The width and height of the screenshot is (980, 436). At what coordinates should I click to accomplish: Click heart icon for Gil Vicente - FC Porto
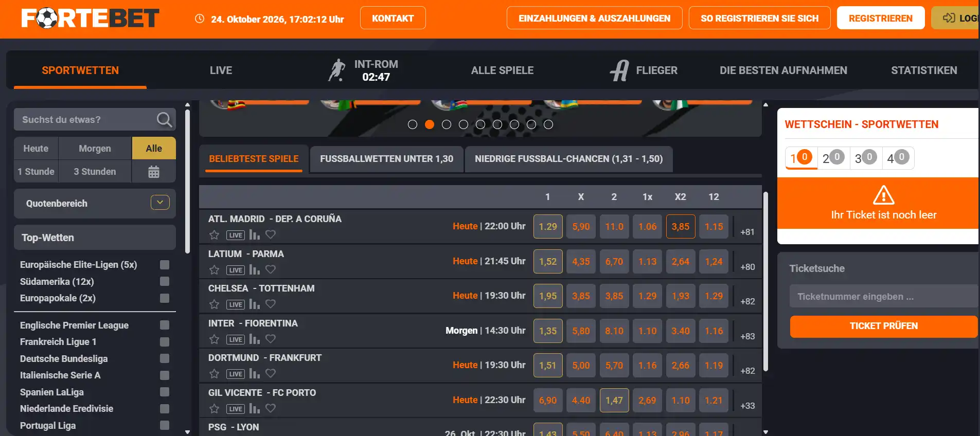pos(271,408)
